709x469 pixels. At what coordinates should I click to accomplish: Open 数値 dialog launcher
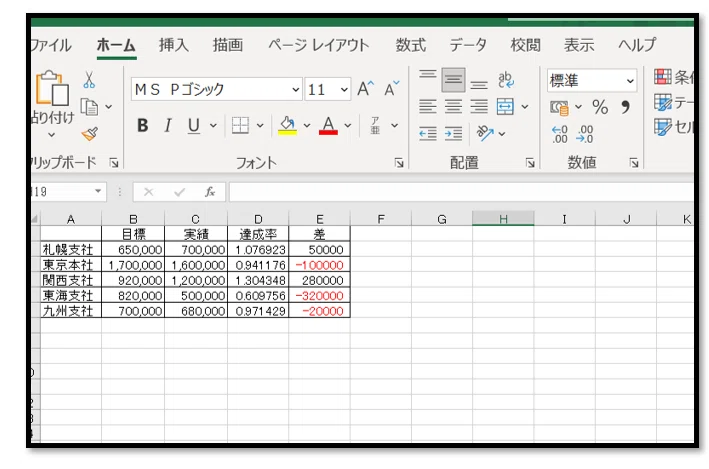pos(634,163)
